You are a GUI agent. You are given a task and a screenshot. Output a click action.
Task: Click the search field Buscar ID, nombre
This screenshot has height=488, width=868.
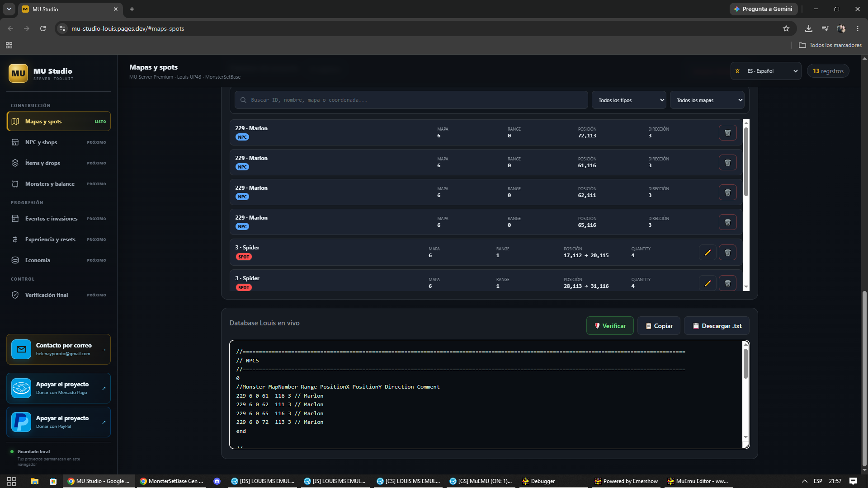411,100
